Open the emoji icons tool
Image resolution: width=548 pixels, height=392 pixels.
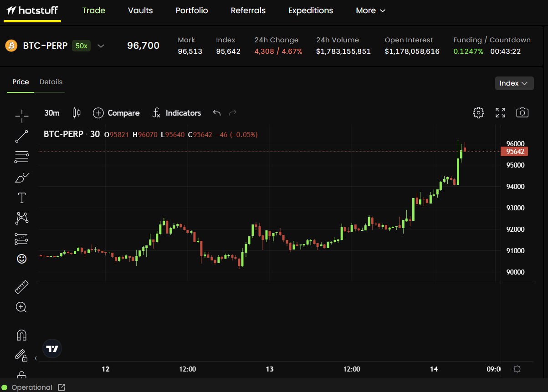(21, 259)
